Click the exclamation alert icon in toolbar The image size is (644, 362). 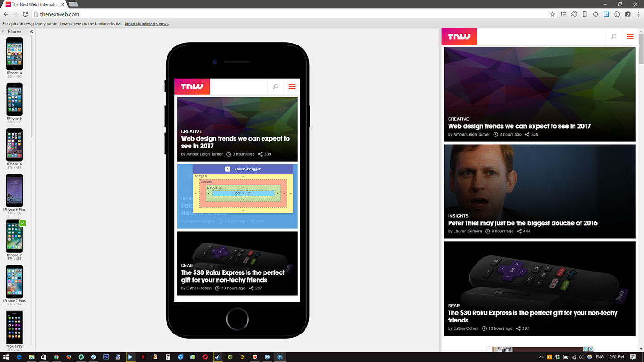(617, 14)
